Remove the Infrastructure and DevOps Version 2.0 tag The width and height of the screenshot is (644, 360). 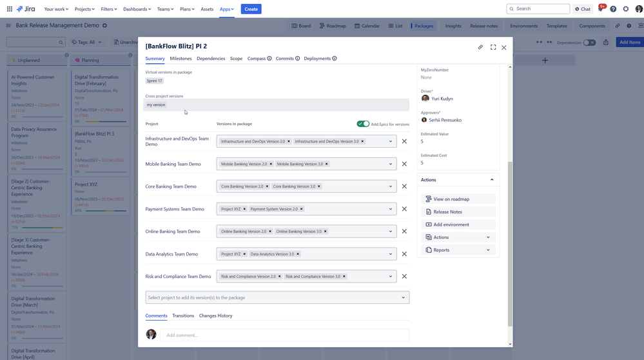(x=289, y=141)
